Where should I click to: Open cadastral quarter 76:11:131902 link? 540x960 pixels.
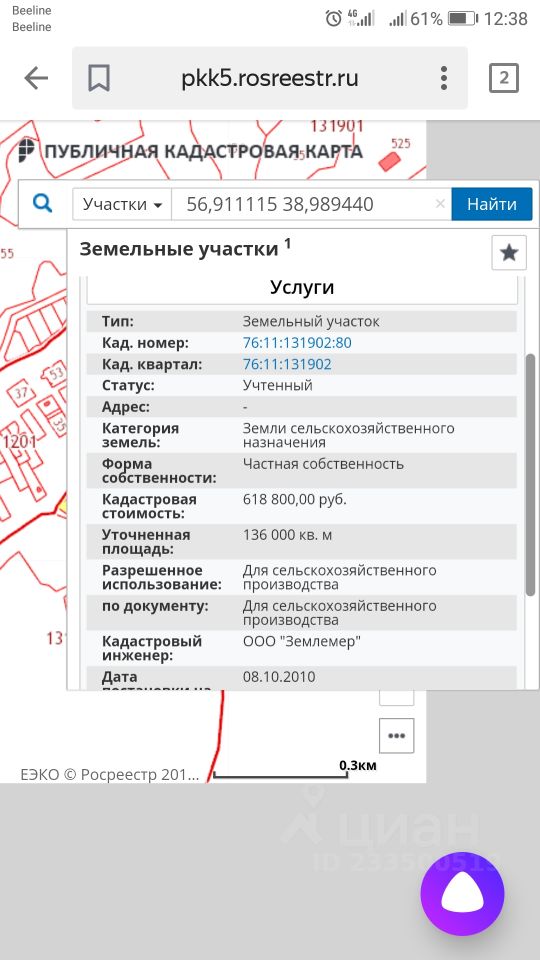click(x=287, y=364)
